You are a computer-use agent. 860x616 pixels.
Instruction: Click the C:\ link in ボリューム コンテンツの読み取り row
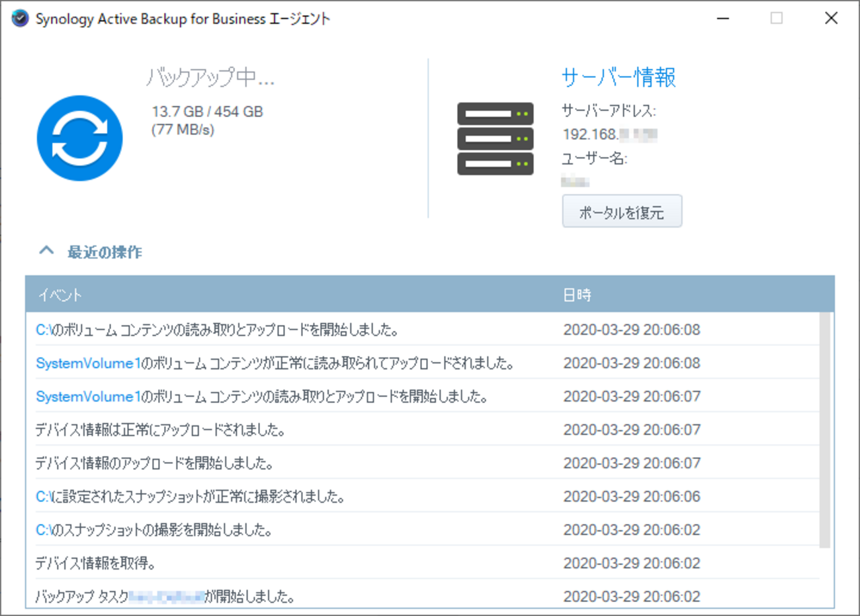point(44,330)
